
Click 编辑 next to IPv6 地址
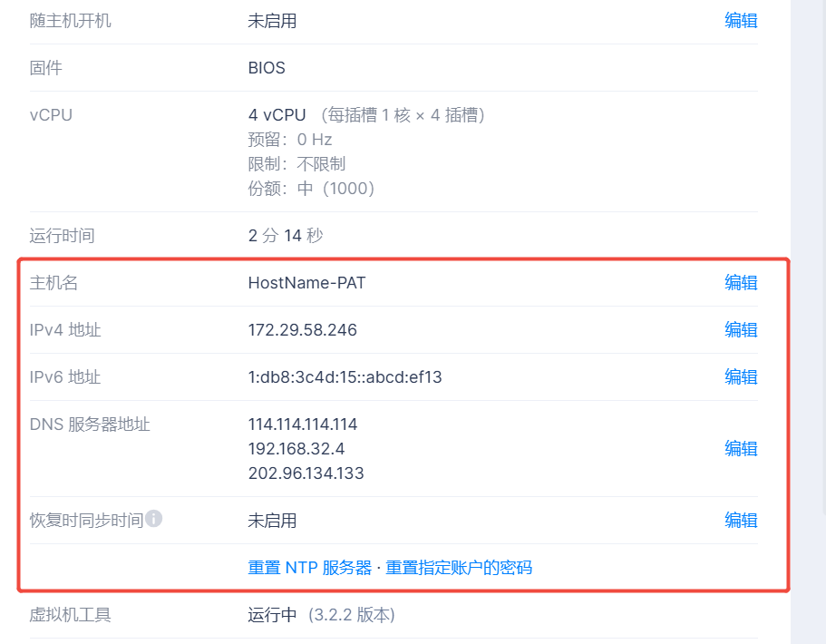point(741,376)
